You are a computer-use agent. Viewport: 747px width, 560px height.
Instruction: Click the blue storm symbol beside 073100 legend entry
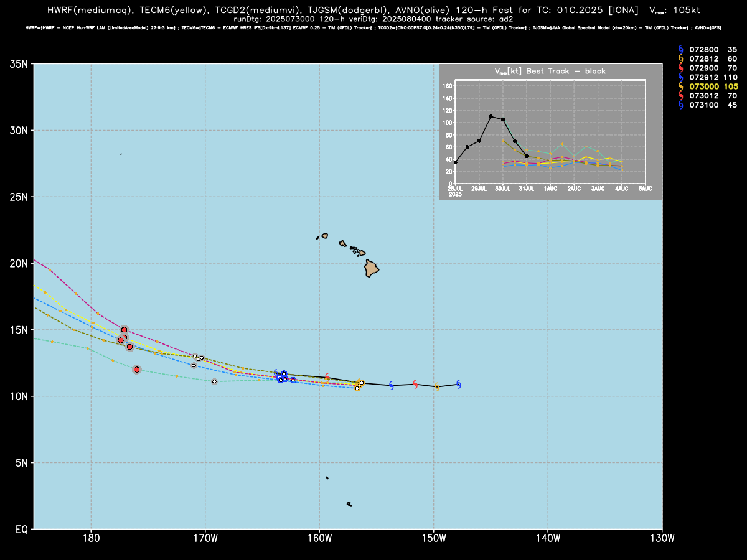pyautogui.click(x=680, y=105)
